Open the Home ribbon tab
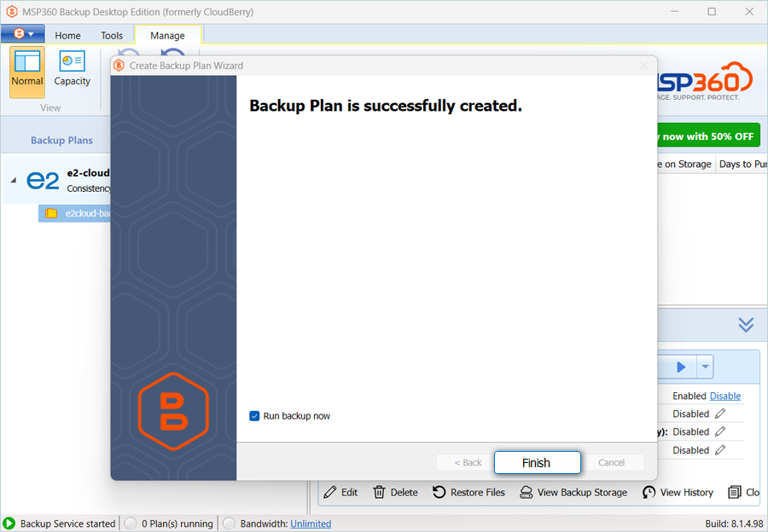Viewport: 768px width, 532px height. point(67,36)
